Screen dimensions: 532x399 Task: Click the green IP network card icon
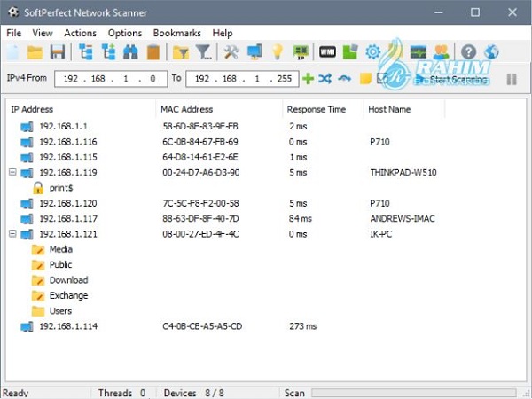coord(301,52)
